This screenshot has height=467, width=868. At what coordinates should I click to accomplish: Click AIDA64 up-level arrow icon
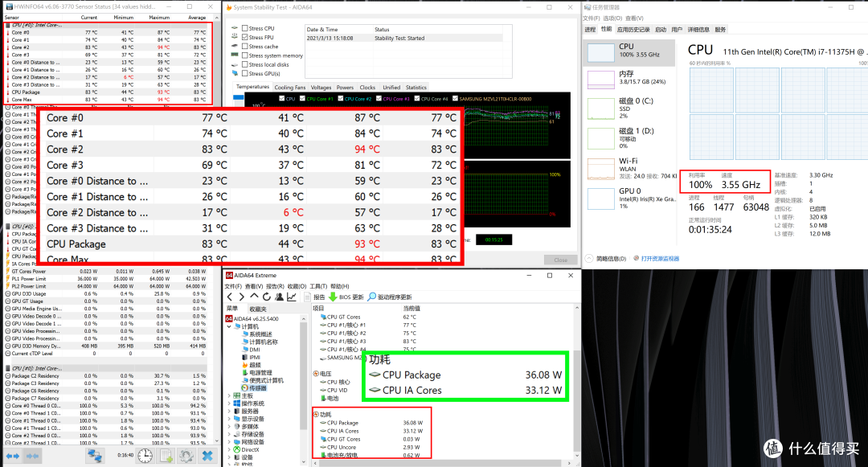[254, 297]
